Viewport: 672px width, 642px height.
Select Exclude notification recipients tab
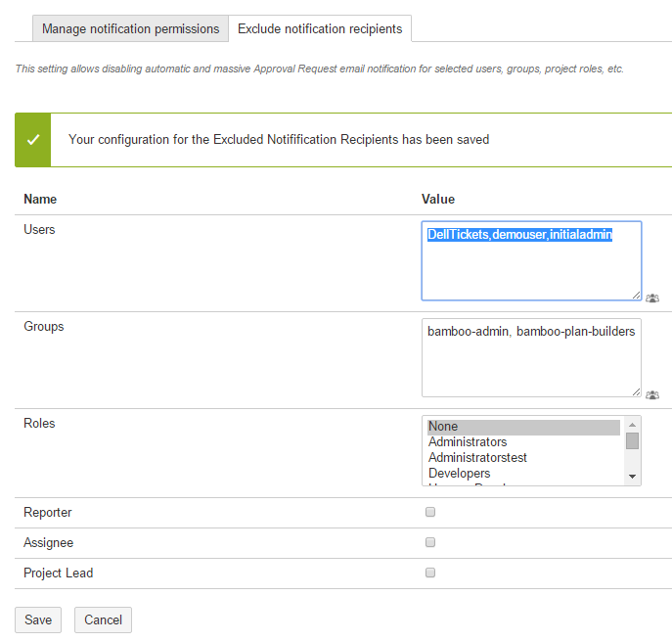pos(320,29)
